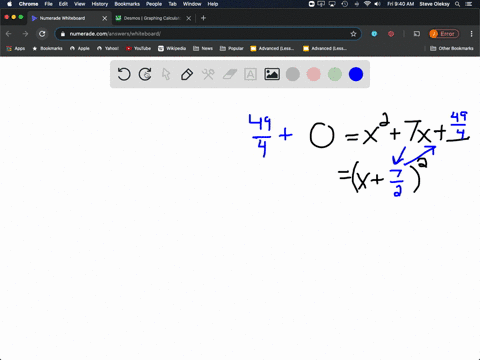Switch to Desmos Graphing Calculator tab
The height and width of the screenshot is (360, 480).
point(153,18)
